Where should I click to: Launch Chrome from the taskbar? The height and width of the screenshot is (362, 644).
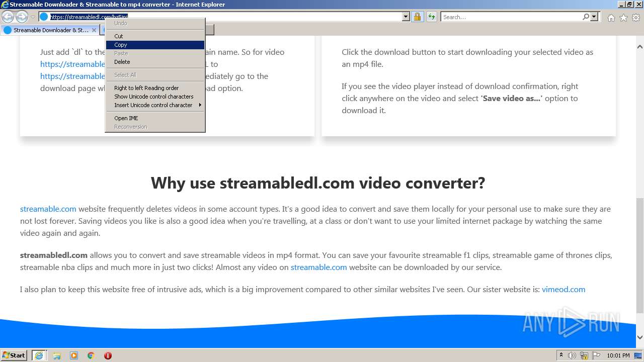click(x=91, y=355)
